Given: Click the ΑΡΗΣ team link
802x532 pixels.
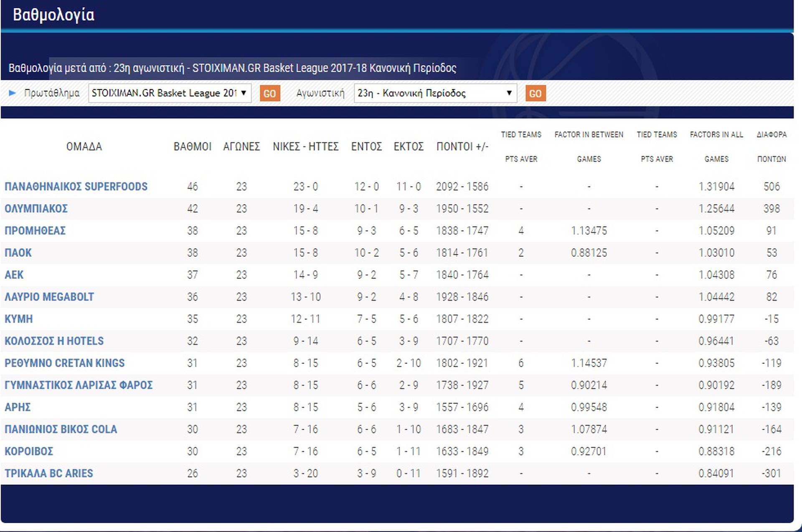Looking at the screenshot, I should click(x=18, y=407).
